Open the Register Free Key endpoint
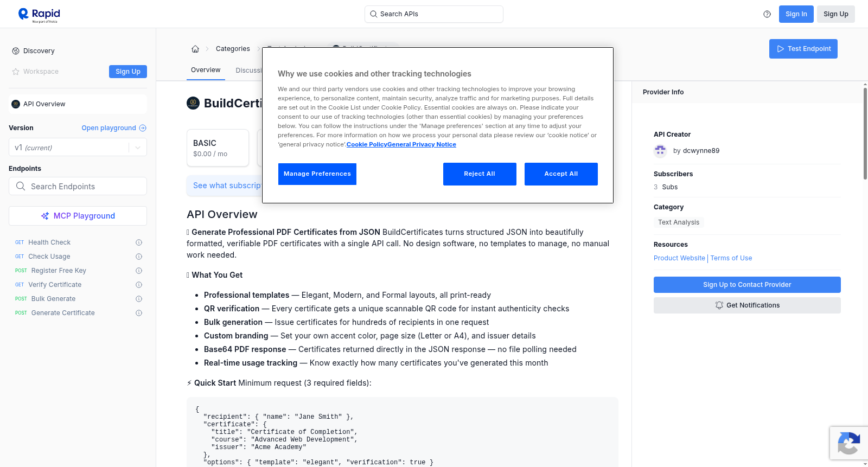The width and height of the screenshot is (868, 467). (x=59, y=271)
